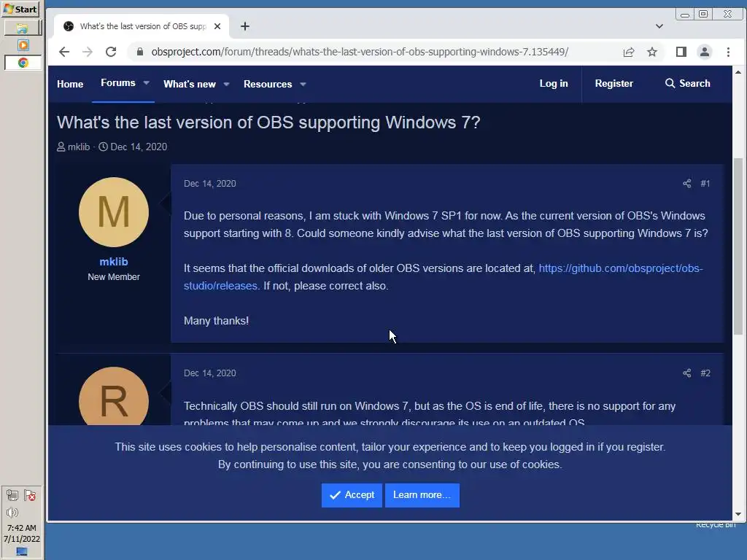Image resolution: width=747 pixels, height=560 pixels.
Task: Click post #1 date link
Action: pos(210,184)
